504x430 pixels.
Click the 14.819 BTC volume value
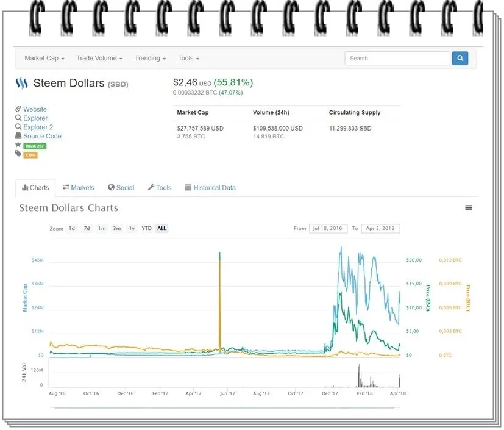pyautogui.click(x=268, y=137)
